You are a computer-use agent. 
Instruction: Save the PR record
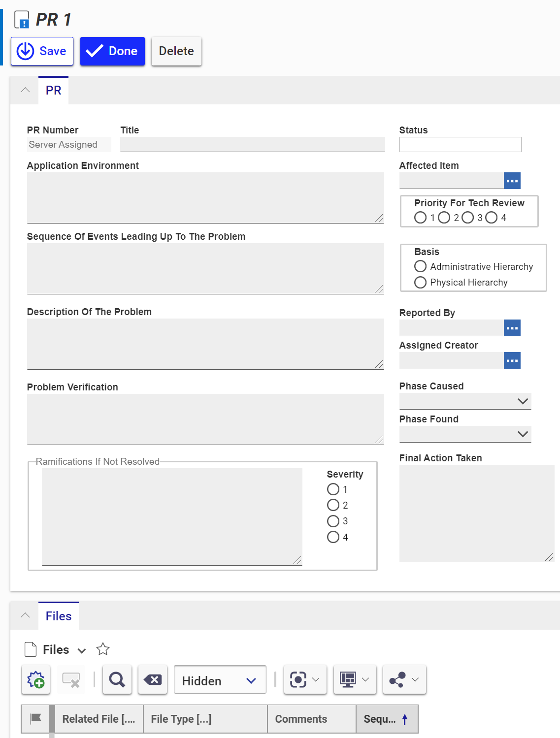tap(42, 51)
